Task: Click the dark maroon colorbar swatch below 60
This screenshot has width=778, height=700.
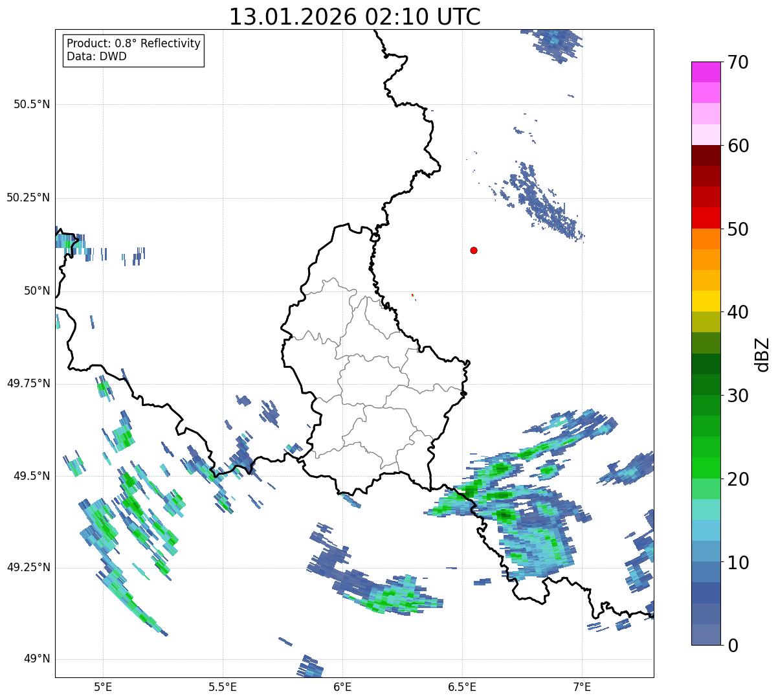Action: click(706, 155)
